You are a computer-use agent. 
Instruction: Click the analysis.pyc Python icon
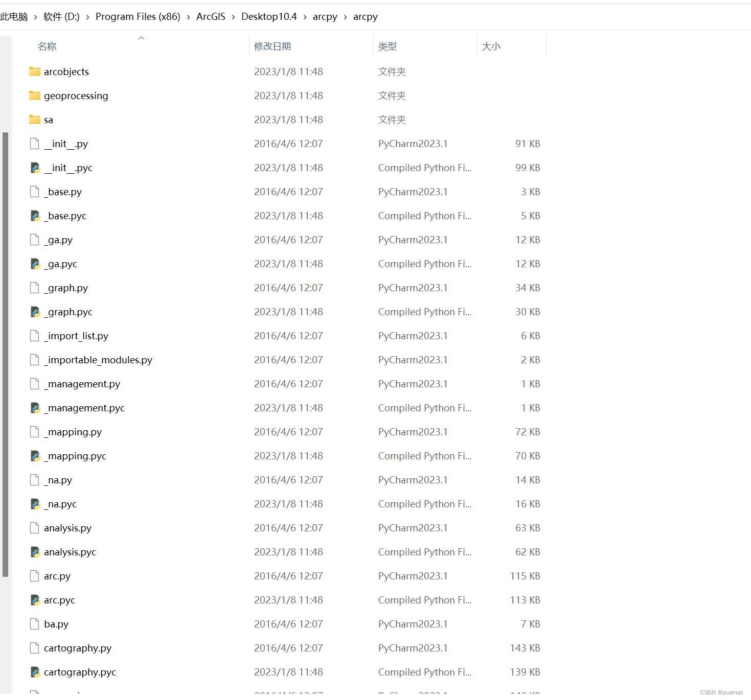[x=35, y=552]
